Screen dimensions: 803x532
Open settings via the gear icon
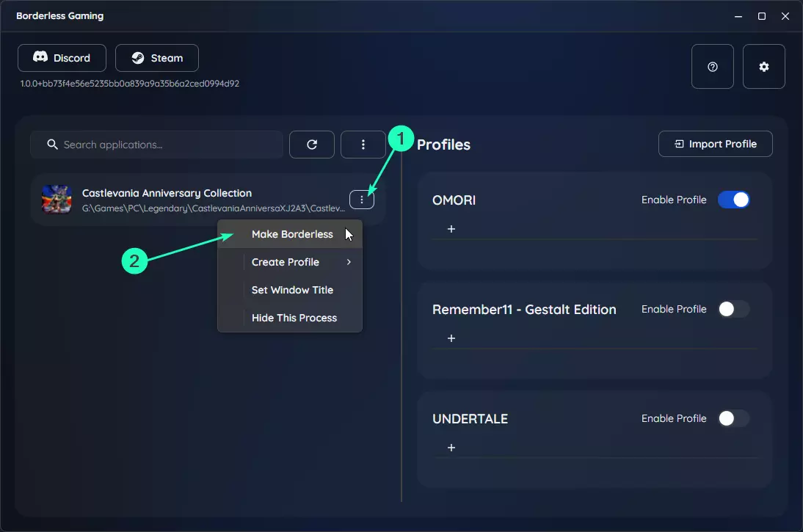763,67
